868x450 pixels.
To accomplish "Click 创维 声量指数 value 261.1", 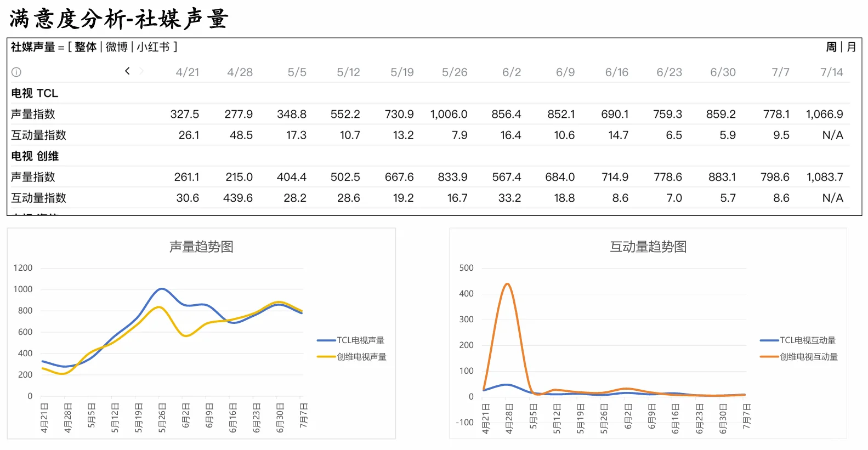I will tap(187, 177).
